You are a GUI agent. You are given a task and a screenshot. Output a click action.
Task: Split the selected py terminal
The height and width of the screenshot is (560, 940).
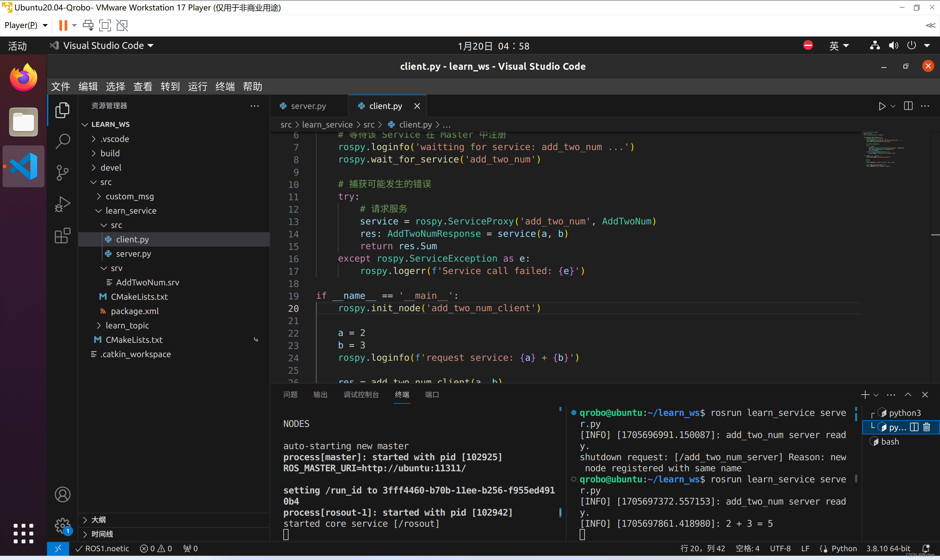(x=914, y=427)
